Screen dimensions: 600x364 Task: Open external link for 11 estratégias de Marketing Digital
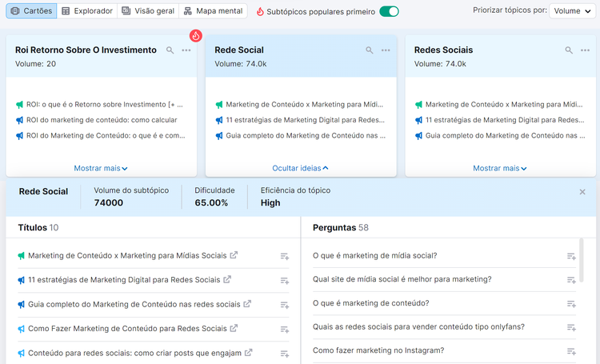(x=227, y=279)
